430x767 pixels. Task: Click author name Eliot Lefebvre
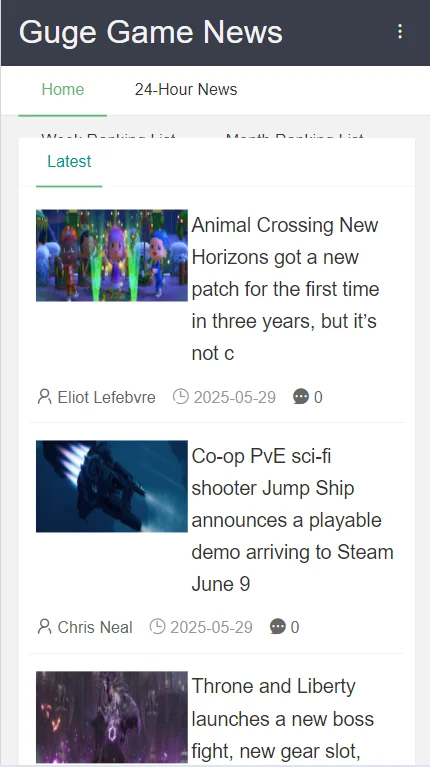(107, 397)
